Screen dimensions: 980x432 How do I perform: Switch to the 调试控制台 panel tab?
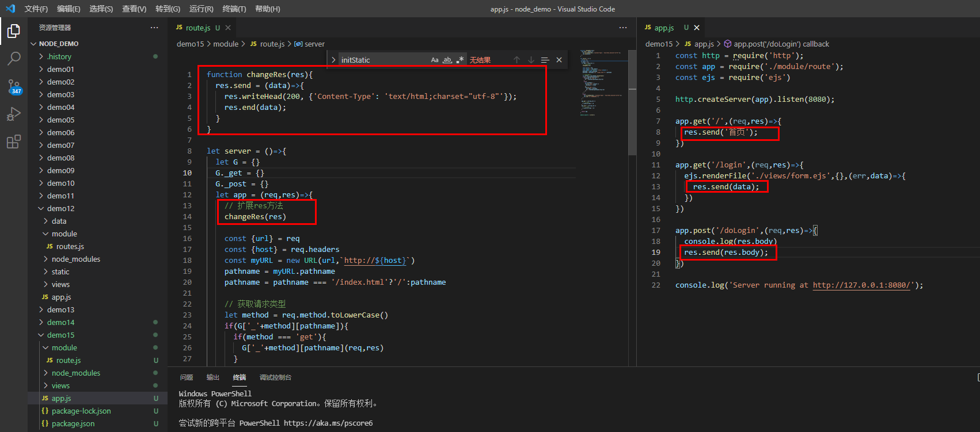pyautogui.click(x=275, y=377)
